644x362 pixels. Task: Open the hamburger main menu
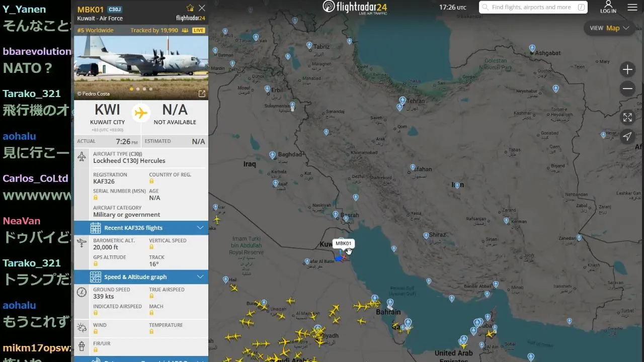click(x=632, y=8)
